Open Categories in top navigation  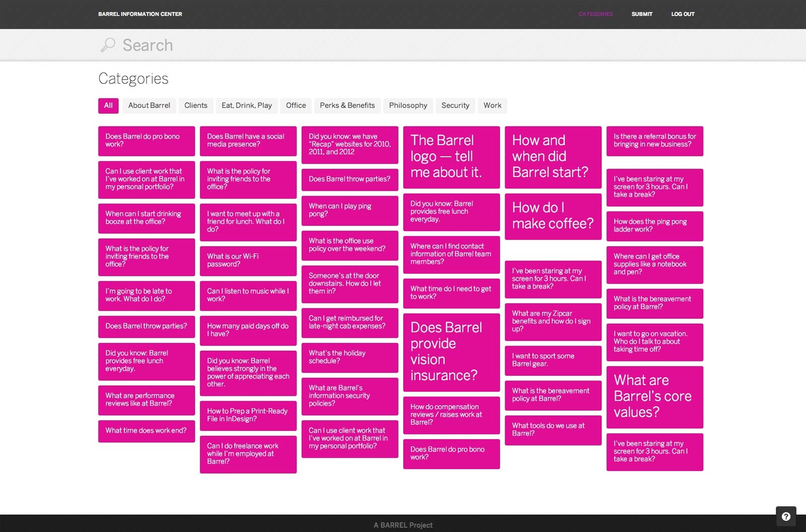(x=595, y=14)
